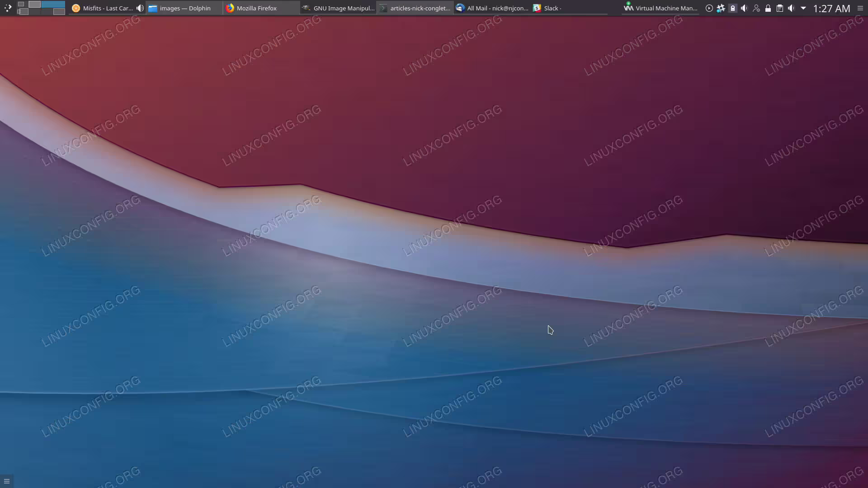Open the articles-nick-congleton terminal window
Screen dimensions: 868x488
click(415, 8)
